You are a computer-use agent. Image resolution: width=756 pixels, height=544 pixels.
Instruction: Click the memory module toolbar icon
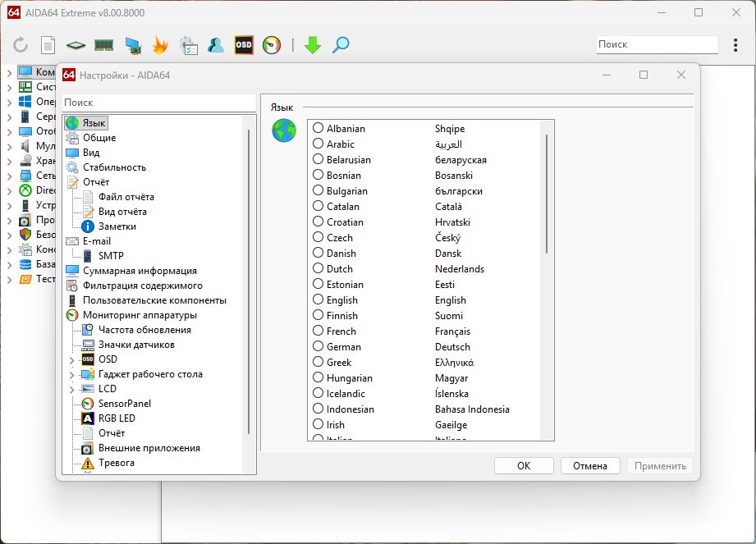[103, 45]
